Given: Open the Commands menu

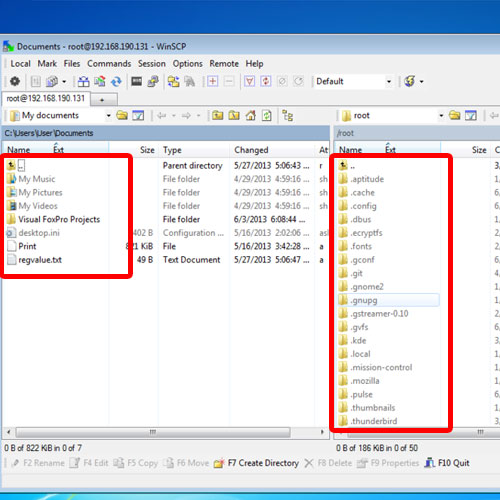Looking at the screenshot, I should pyautogui.click(x=109, y=64).
